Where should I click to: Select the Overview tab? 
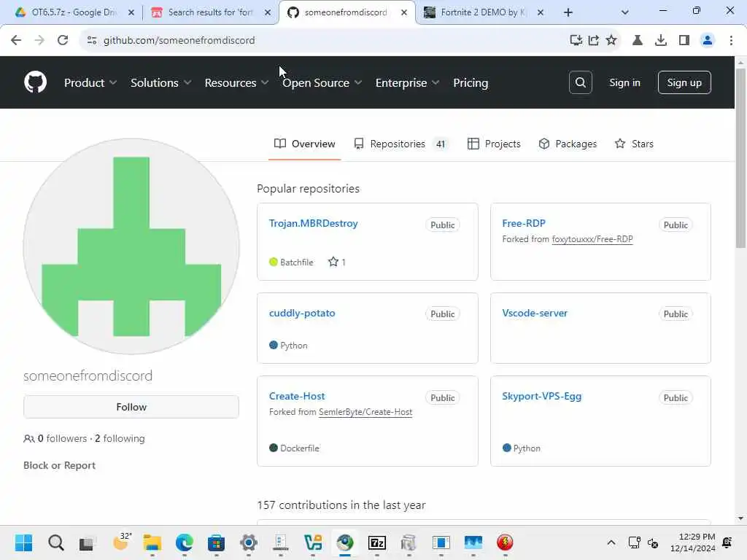pyautogui.click(x=304, y=144)
